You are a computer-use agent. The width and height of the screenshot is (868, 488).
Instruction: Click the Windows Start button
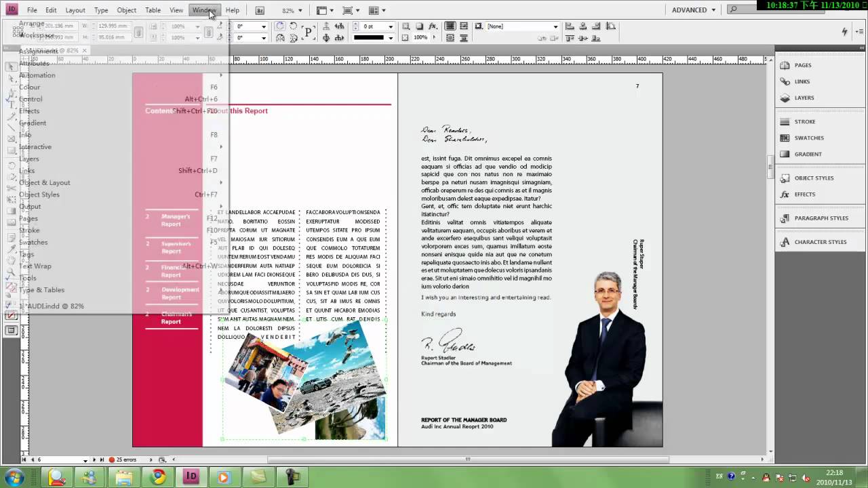pos(14,477)
